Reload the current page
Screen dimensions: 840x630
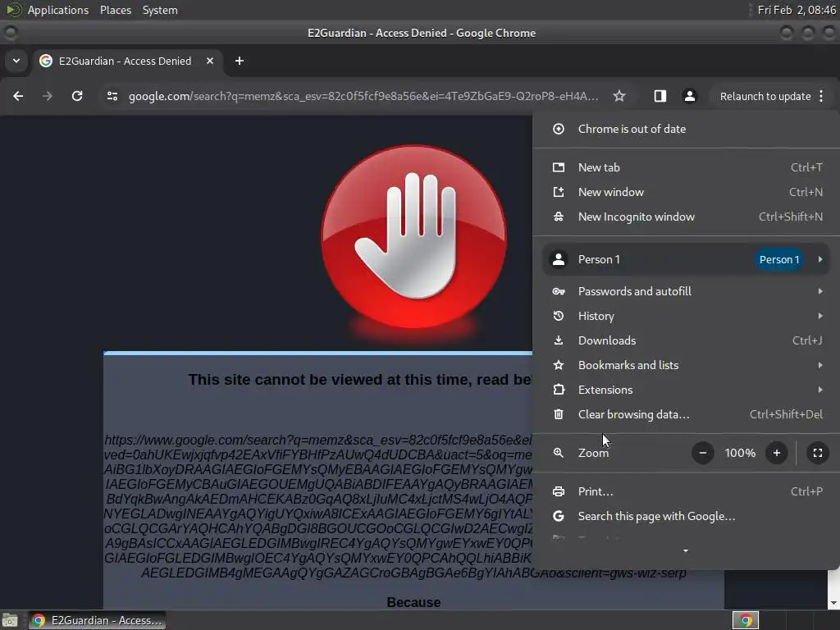(x=77, y=96)
